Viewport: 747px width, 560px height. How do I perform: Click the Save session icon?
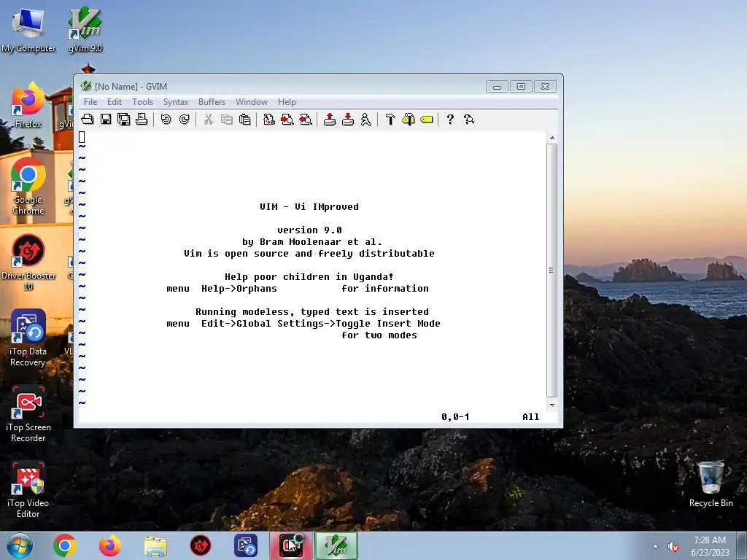point(348,119)
